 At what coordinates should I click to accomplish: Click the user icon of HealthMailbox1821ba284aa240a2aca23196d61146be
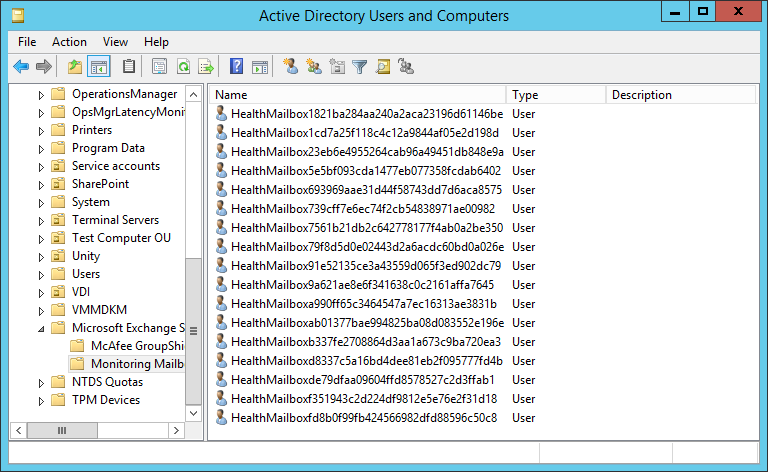point(221,114)
